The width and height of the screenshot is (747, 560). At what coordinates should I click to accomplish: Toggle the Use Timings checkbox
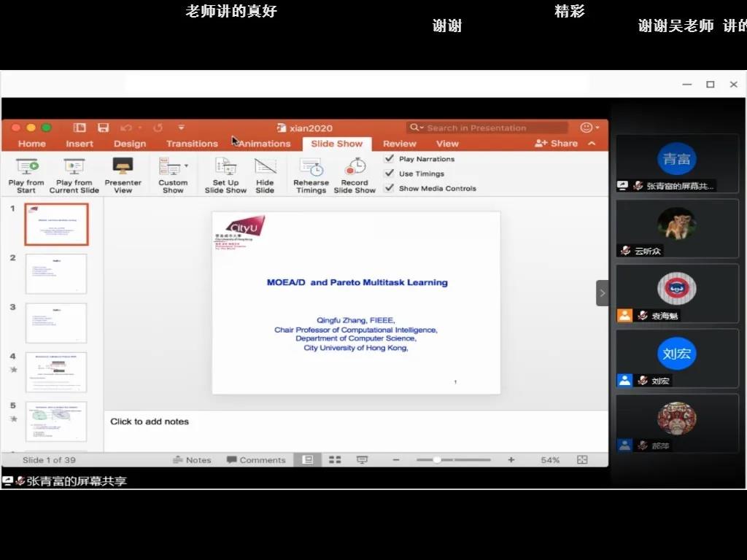390,174
